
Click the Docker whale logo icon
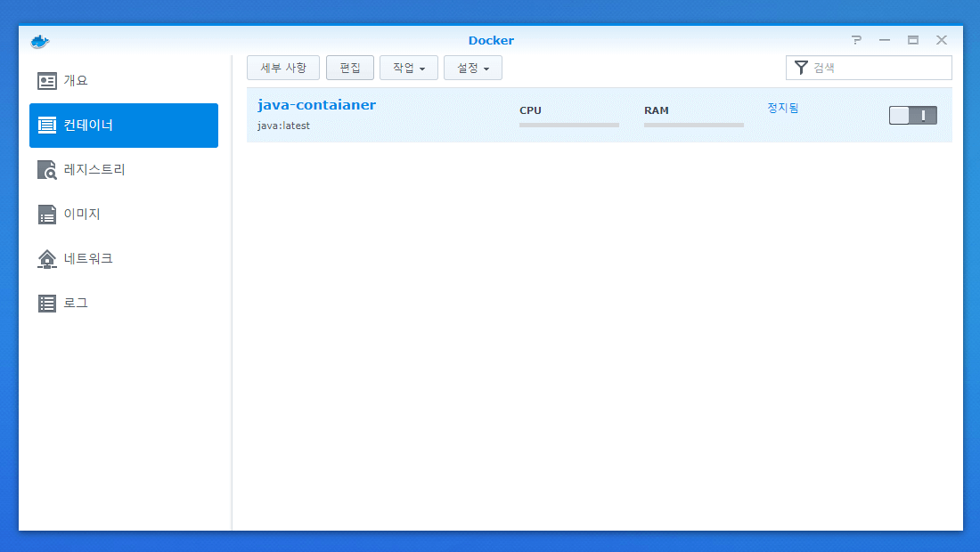40,41
